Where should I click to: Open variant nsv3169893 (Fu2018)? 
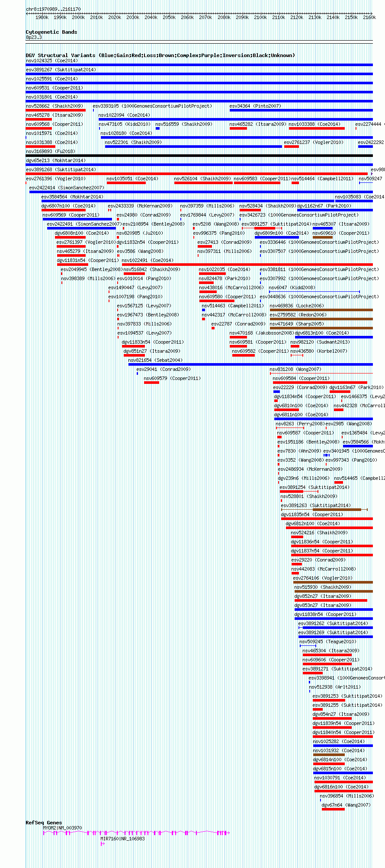point(51,151)
